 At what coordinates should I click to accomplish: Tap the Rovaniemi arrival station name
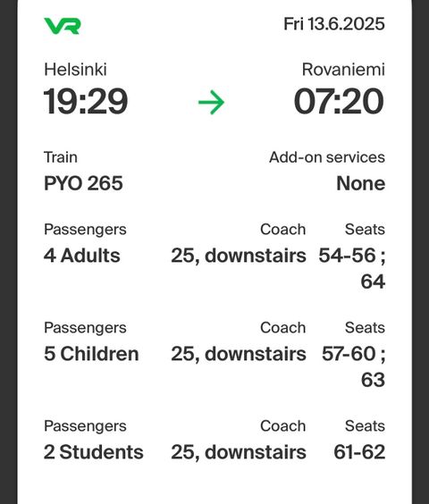point(343,70)
